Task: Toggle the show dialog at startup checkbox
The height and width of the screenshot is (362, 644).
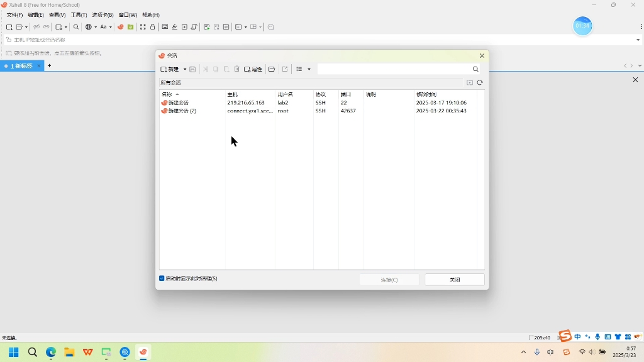Action: [x=162, y=278]
